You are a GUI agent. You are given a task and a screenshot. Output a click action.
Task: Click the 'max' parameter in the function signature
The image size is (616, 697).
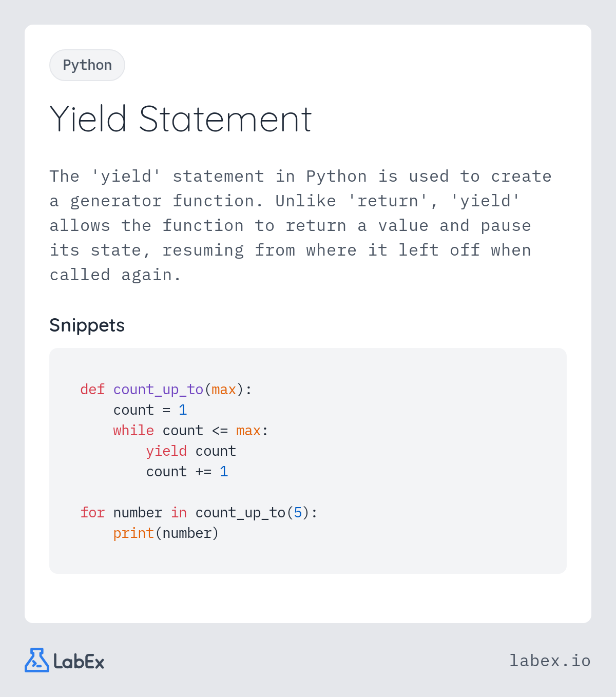click(224, 390)
